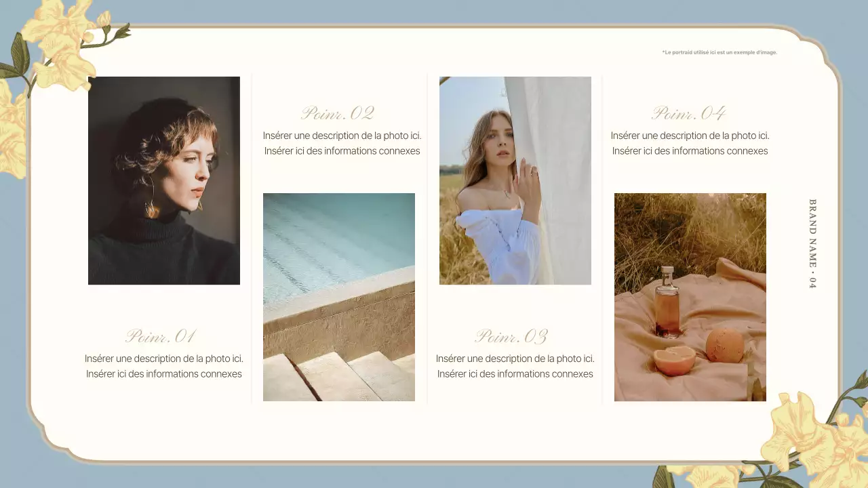Select the photo of woman by white curtain

pos(515,180)
